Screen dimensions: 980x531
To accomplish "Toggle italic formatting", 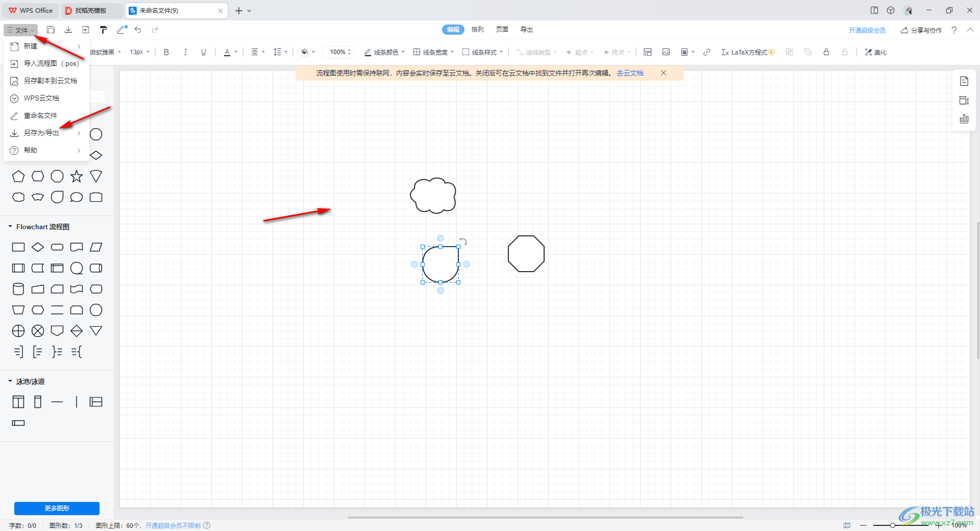I will [x=185, y=52].
